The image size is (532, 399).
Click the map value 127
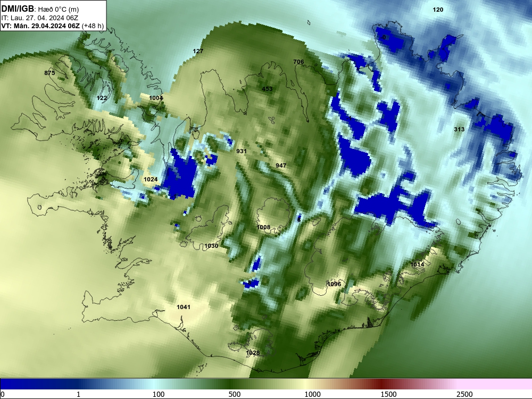(x=198, y=51)
